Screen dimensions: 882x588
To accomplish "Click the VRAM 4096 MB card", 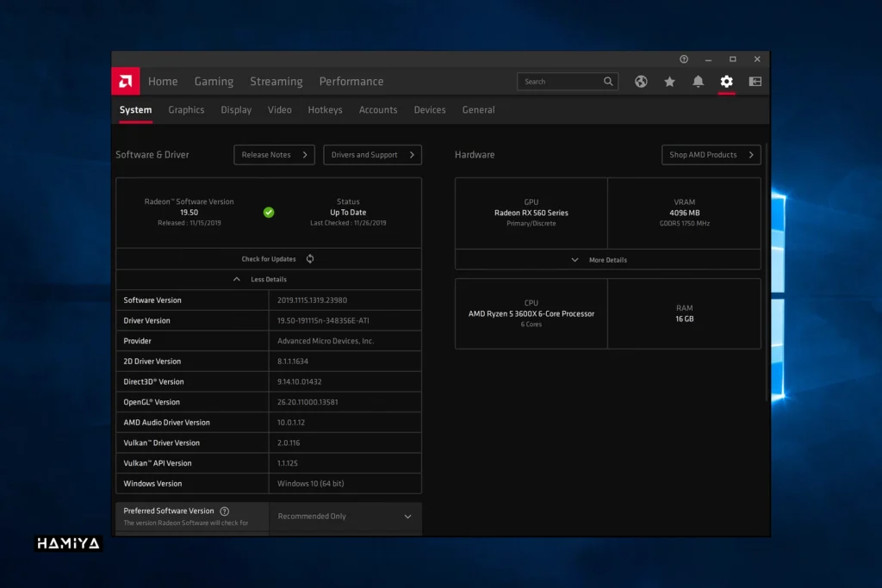I will [685, 213].
